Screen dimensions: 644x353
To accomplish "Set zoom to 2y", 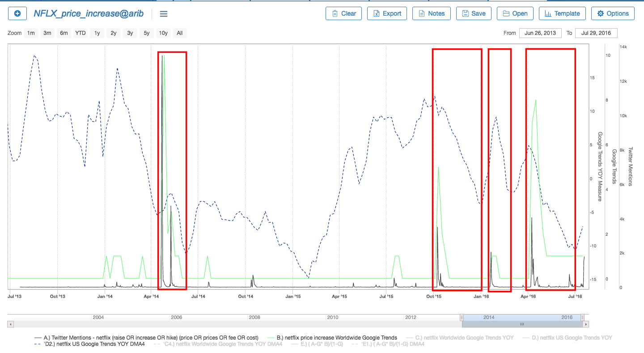I will click(114, 33).
